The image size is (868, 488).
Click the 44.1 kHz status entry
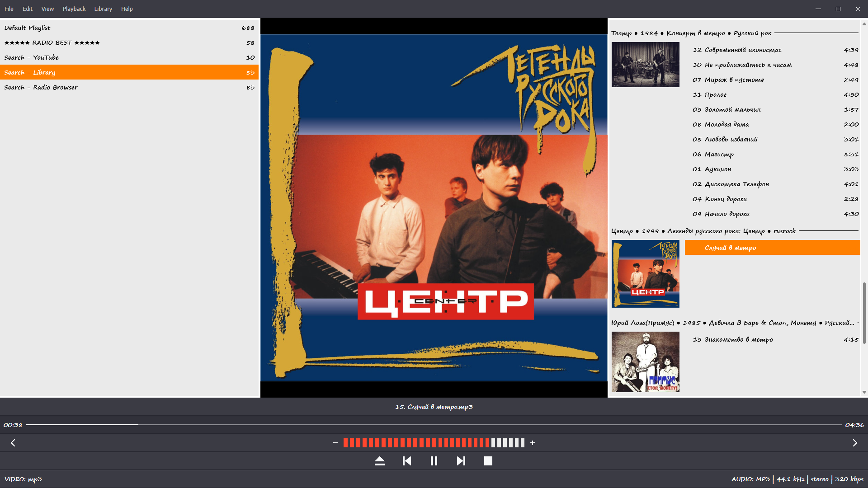point(790,479)
